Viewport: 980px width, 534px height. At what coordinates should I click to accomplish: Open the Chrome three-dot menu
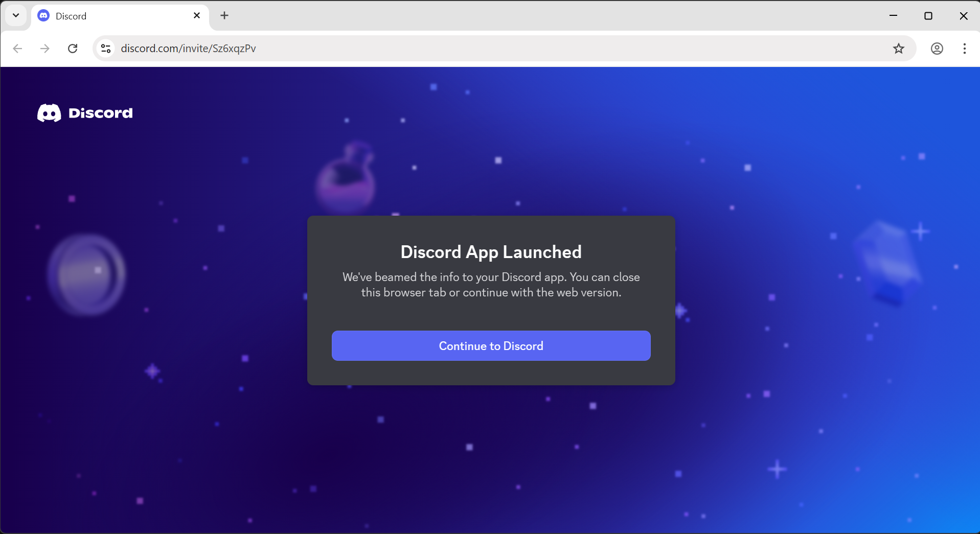(965, 48)
